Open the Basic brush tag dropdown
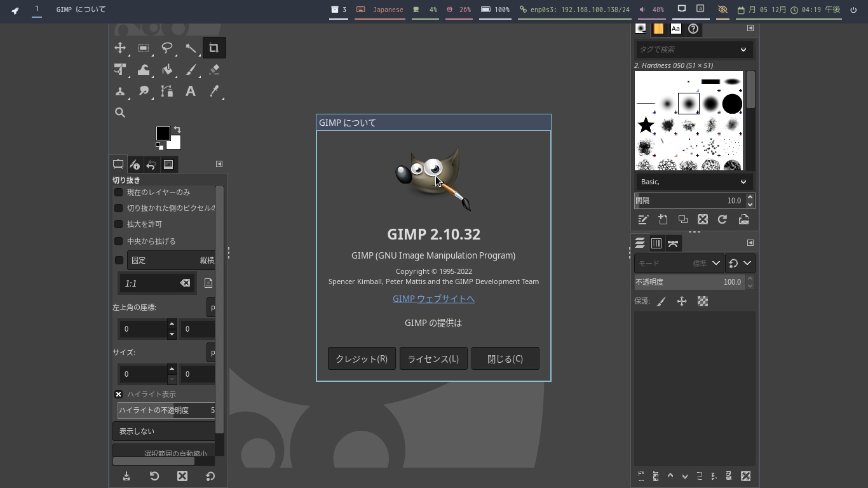This screenshot has height=488, width=868. pyautogui.click(x=694, y=182)
